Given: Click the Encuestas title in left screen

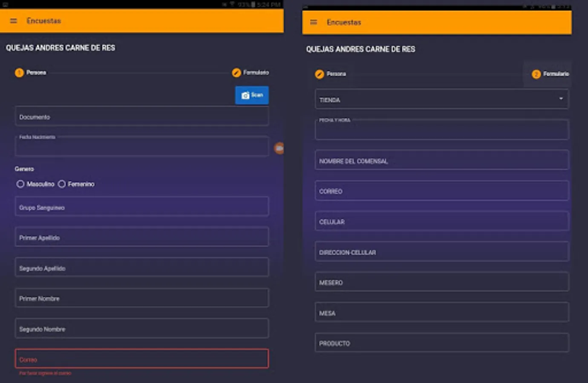Looking at the screenshot, I should click(43, 21).
